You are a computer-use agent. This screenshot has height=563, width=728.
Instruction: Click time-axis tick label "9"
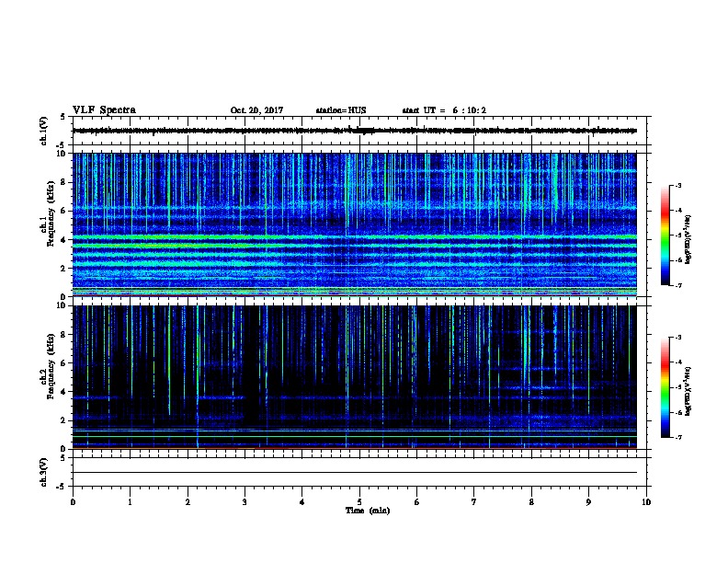(588, 502)
